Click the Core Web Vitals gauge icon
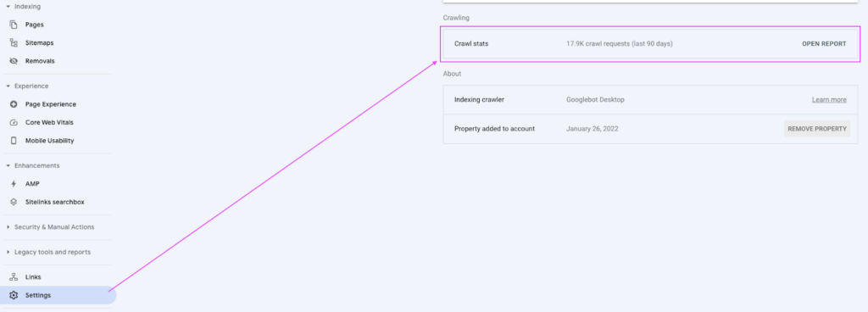Image resolution: width=868 pixels, height=312 pixels. point(14,122)
